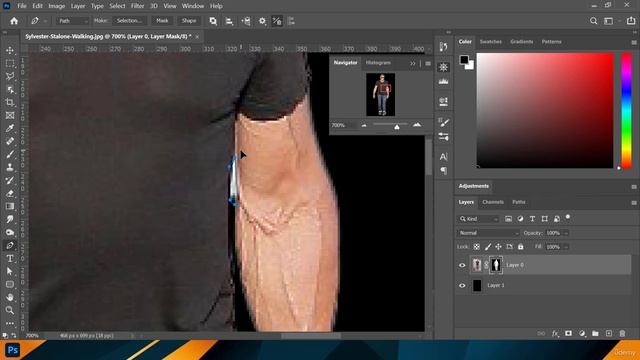640x360 pixels.
Task: Select the Brush tool
Action: coord(10,154)
